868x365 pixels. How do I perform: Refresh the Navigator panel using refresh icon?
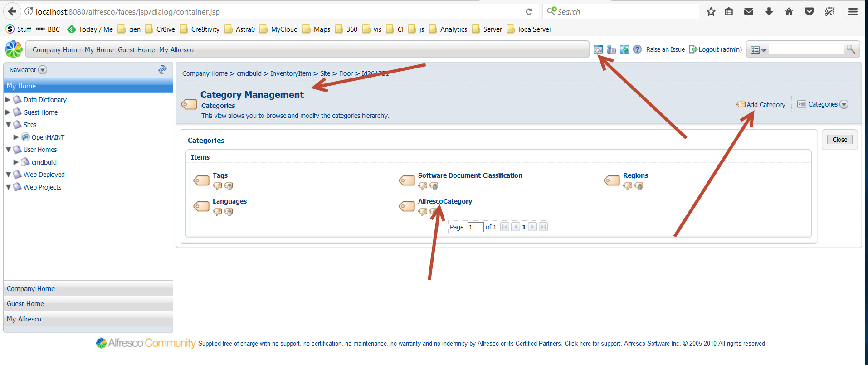coord(162,69)
